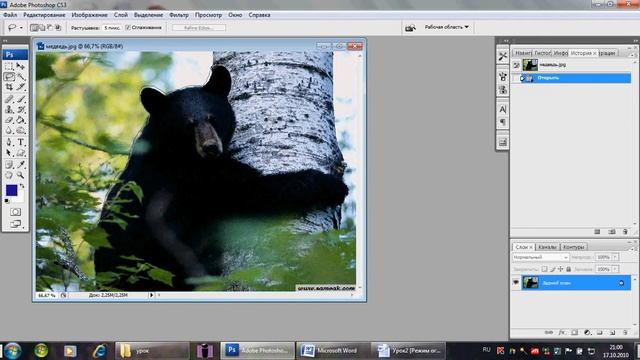Create new snapshot in History panel

611,231
